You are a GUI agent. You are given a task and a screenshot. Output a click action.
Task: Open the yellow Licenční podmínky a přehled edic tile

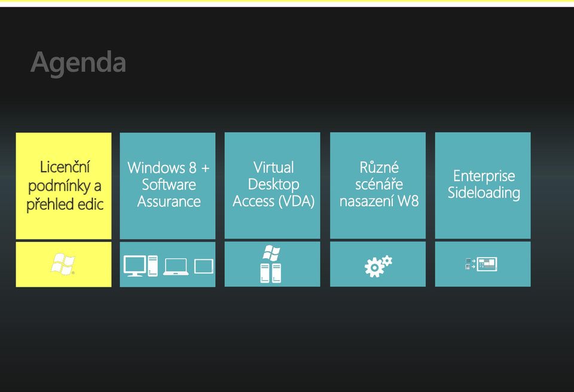click(64, 186)
